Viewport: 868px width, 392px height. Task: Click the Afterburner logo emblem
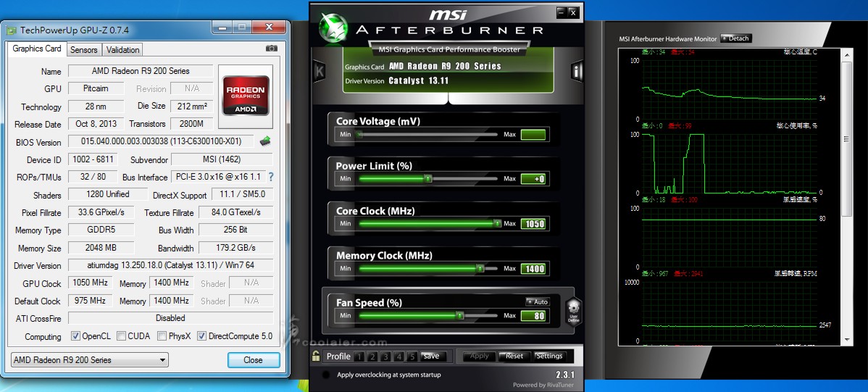(x=333, y=27)
